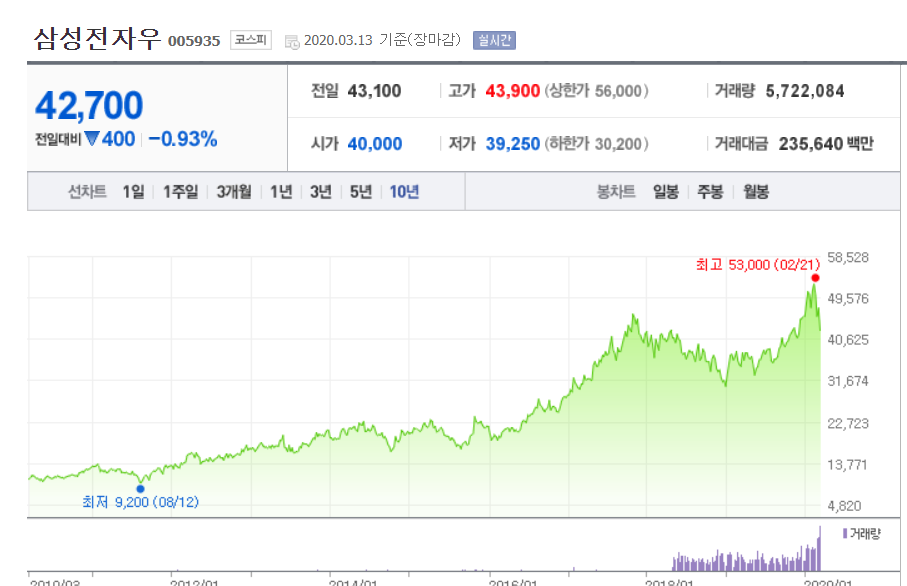Select the 10년 chart range
Screen dimensions: 907x586
pyautogui.click(x=404, y=191)
